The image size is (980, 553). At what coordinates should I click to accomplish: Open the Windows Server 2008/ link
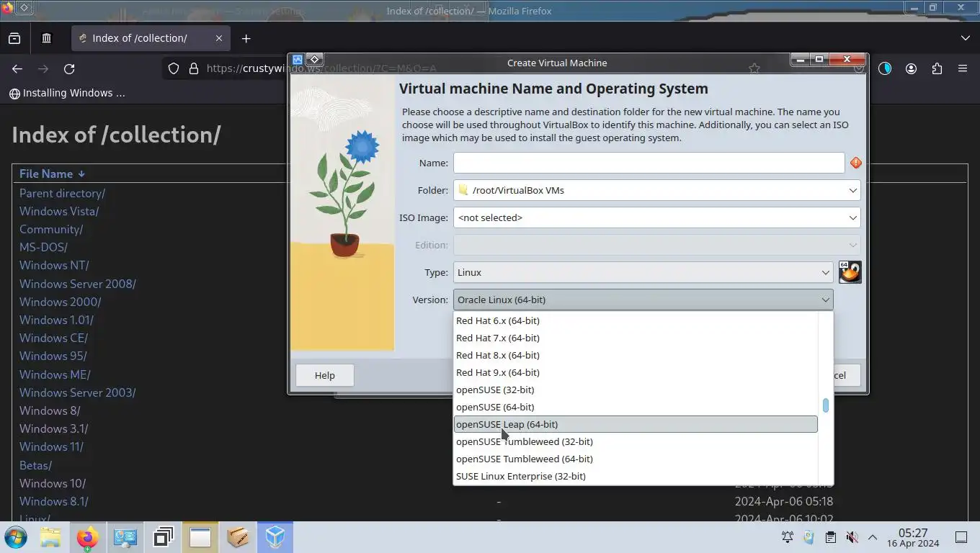pyautogui.click(x=77, y=284)
